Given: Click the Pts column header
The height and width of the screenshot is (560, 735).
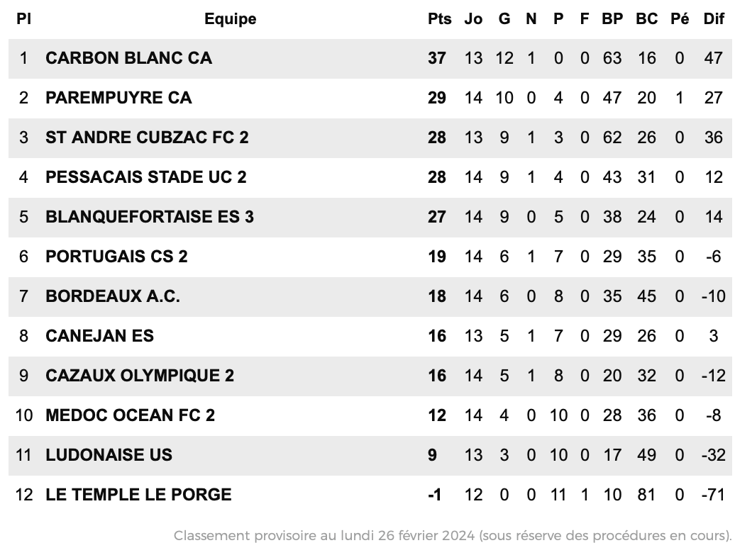Looking at the screenshot, I should 439,18.
